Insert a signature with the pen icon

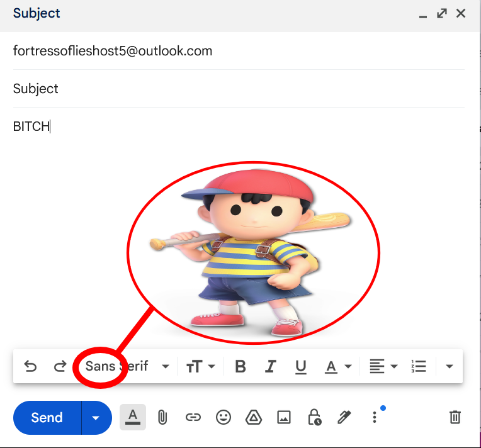[344, 417]
